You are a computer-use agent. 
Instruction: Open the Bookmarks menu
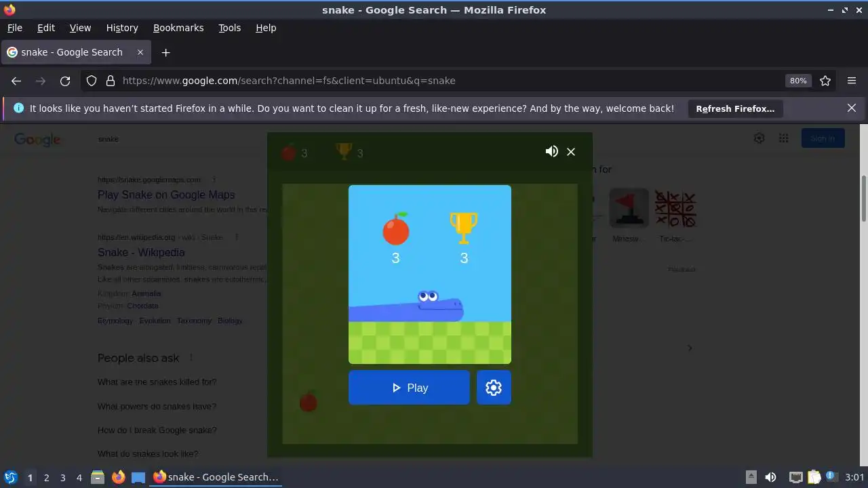178,28
